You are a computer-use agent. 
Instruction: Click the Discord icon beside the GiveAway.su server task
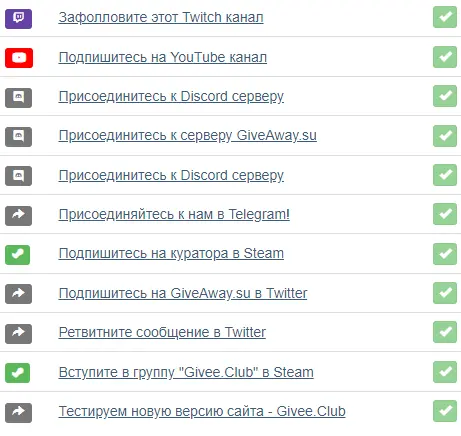point(19,137)
